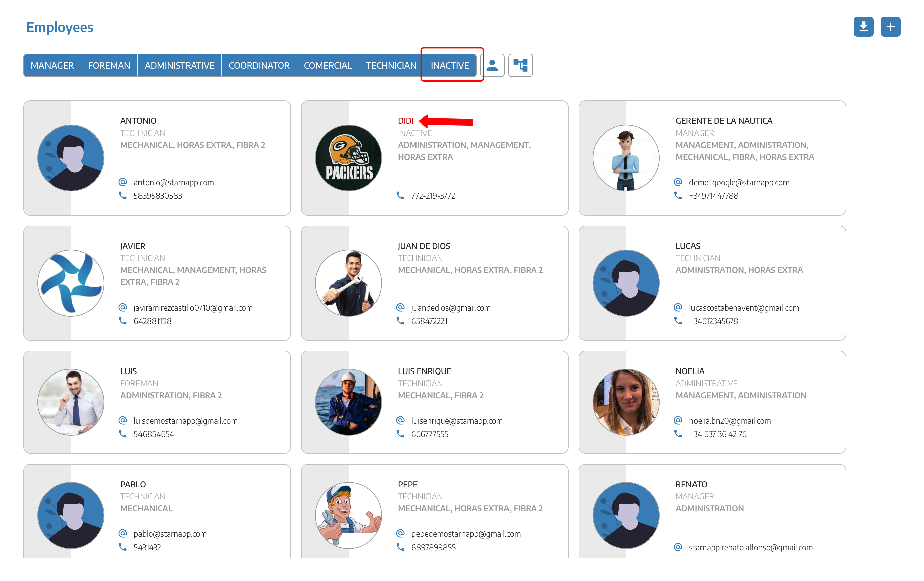
Task: Click phone icon beside +34 637 36 42 76
Action: 678,434
